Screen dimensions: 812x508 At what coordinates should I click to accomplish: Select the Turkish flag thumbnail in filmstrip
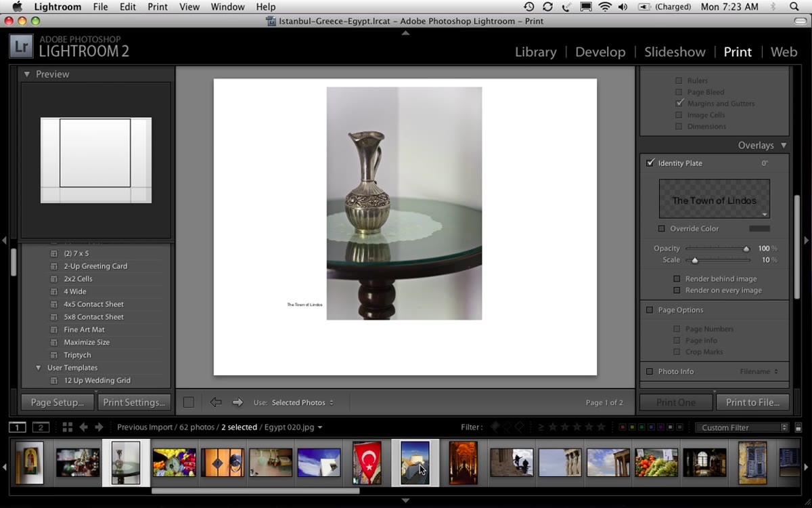coord(367,463)
